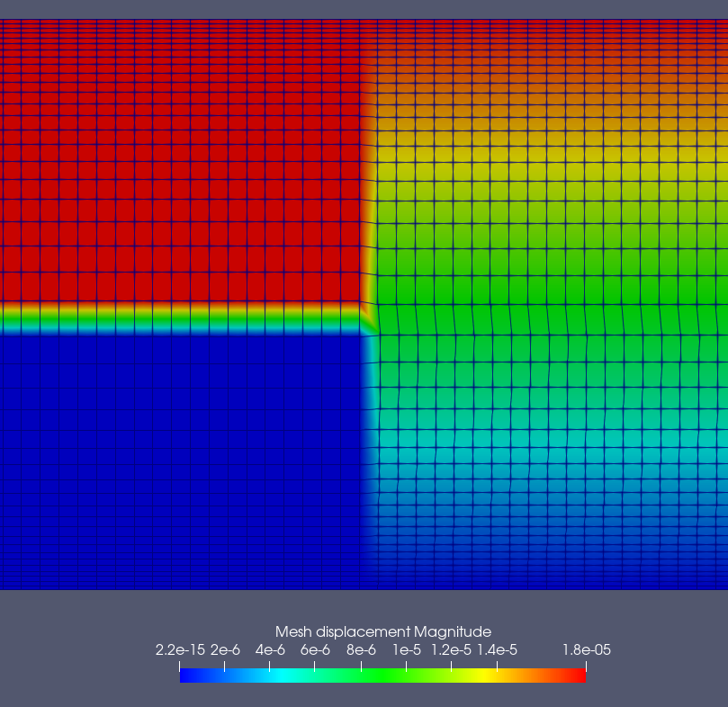This screenshot has width=728, height=707.
Task: Click the large red mesh region
Action: [180, 162]
